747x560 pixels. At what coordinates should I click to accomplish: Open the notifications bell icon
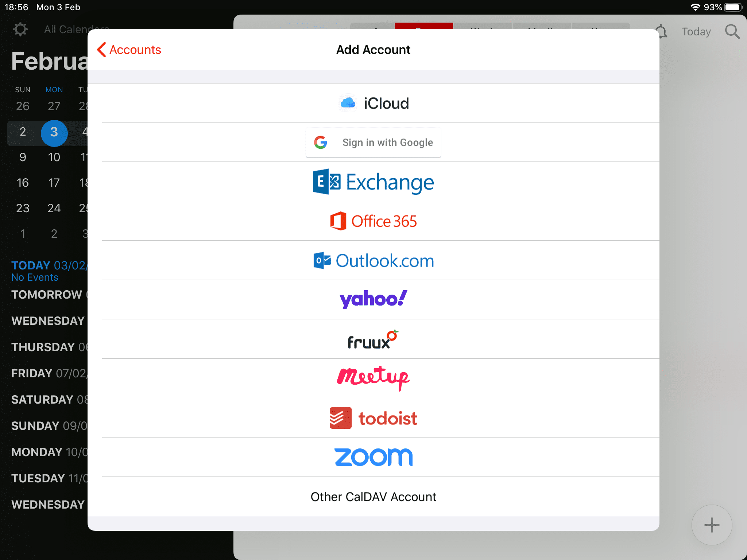pyautogui.click(x=662, y=32)
